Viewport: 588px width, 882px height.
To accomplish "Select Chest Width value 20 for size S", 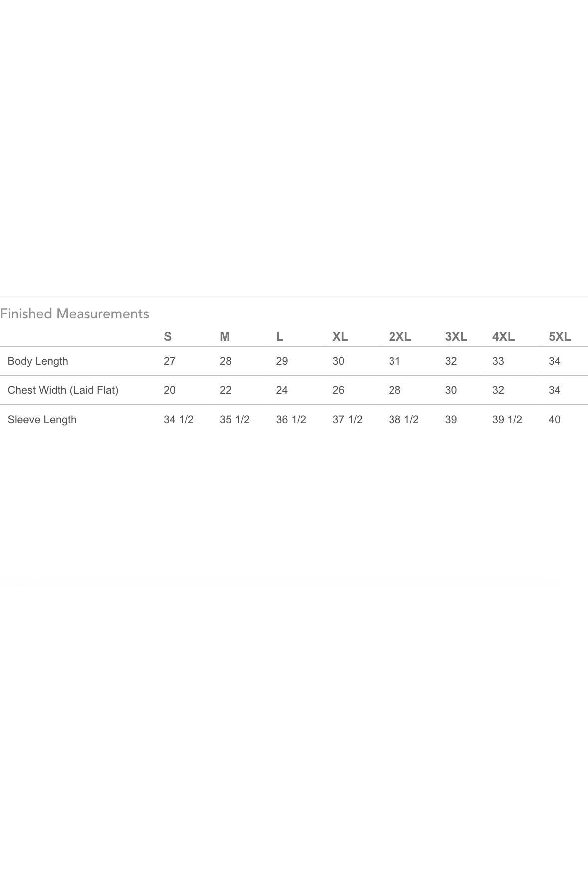I will (x=170, y=390).
